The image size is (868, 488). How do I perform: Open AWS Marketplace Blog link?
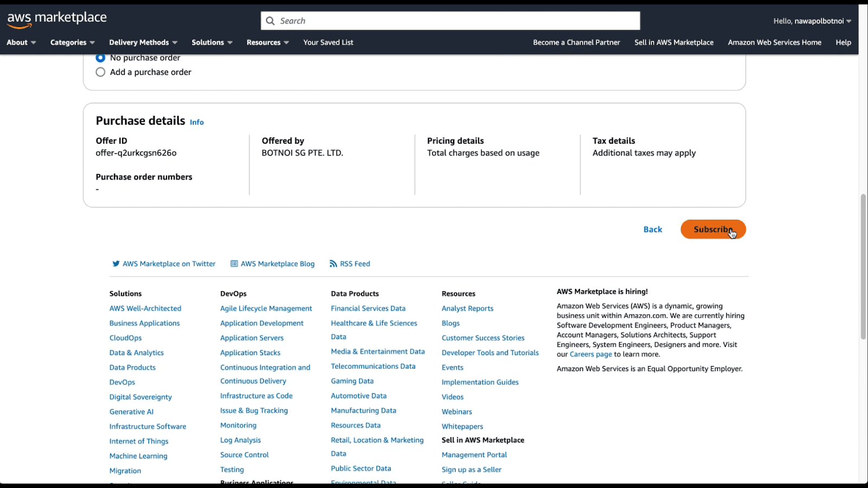(277, 264)
